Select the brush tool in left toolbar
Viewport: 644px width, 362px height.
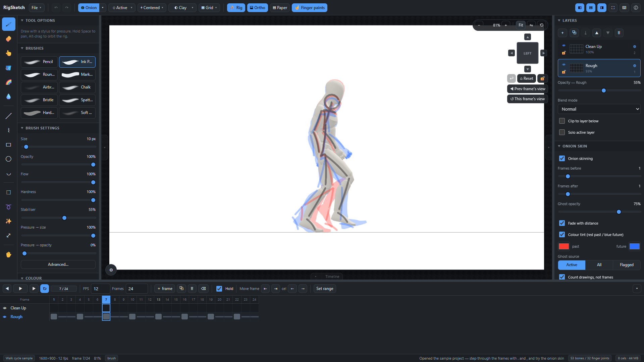point(9,24)
